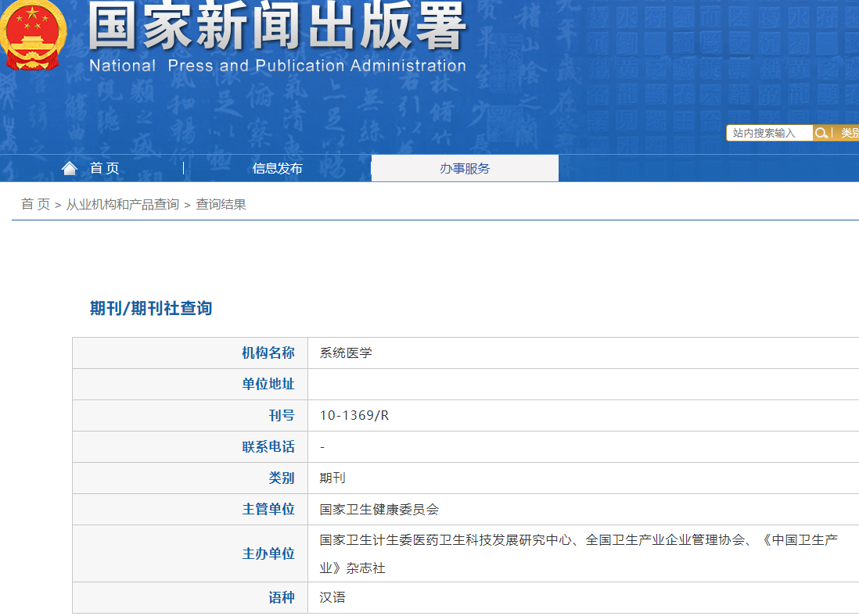Click the 汉语 language value
This screenshot has height=616, width=859.
[332, 597]
